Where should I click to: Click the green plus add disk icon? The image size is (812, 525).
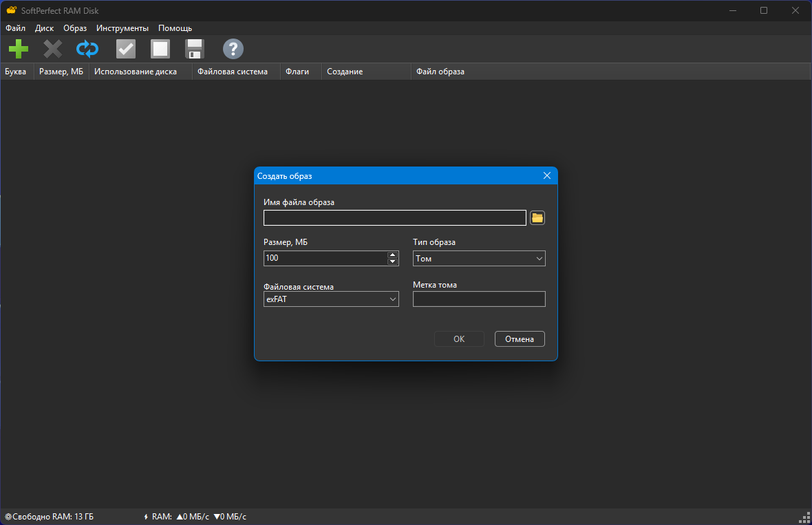pyautogui.click(x=19, y=49)
